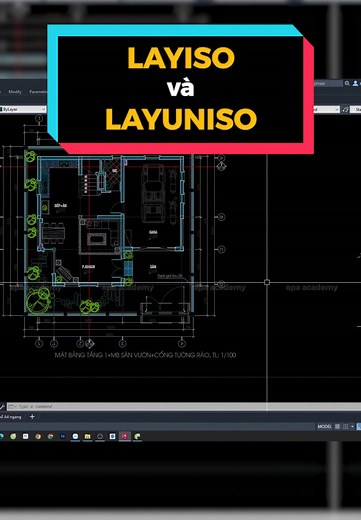Image resolution: width=361 pixels, height=520 pixels.
Task: Expand snap settings dropdown arrow
Action: (352, 426)
